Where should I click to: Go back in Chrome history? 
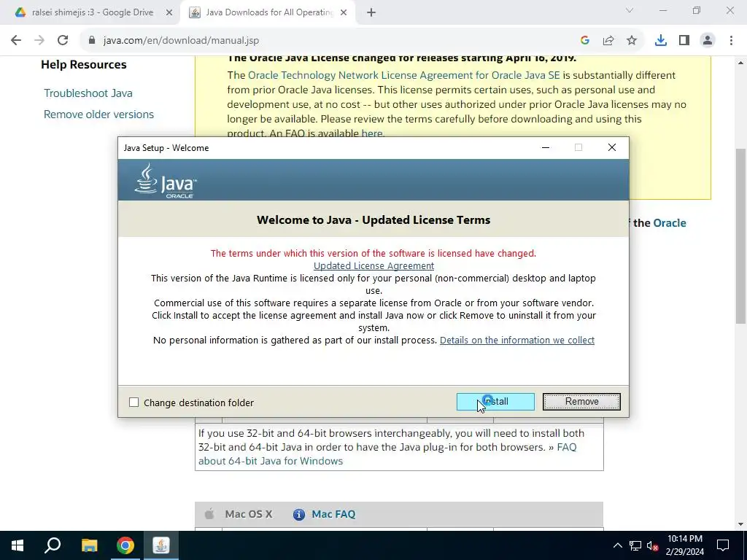[x=16, y=41]
